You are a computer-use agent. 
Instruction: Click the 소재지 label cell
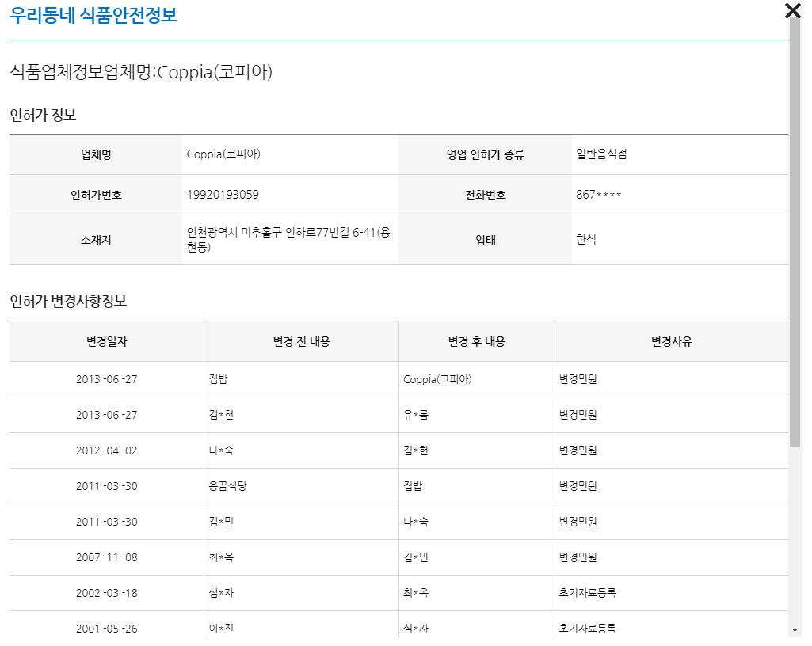click(96, 240)
